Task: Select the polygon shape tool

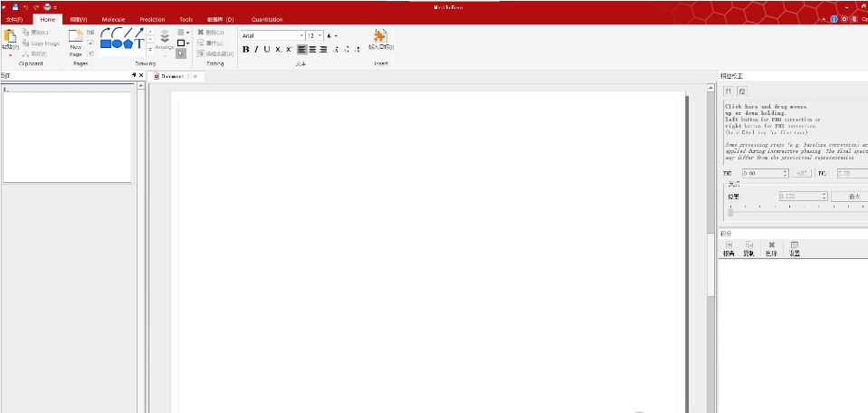Action: 128,43
